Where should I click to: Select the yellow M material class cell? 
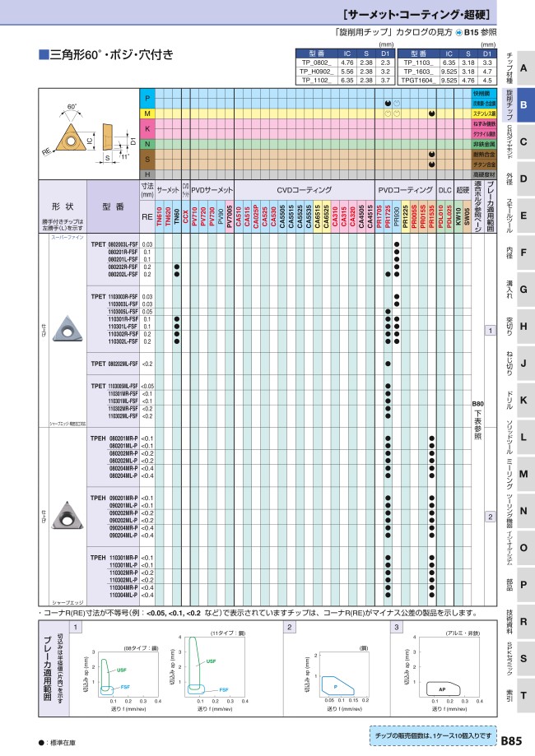coord(147,114)
